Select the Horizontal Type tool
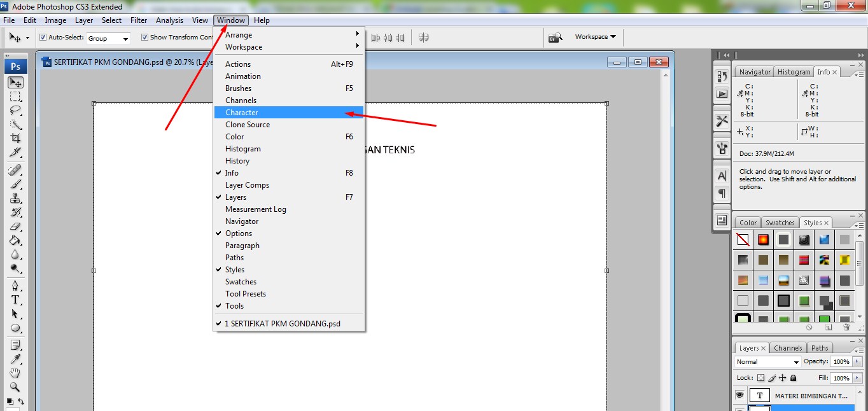 15,299
